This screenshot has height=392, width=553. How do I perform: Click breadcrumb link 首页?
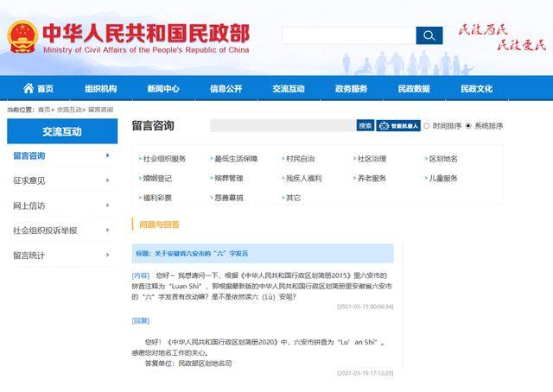tap(44, 110)
